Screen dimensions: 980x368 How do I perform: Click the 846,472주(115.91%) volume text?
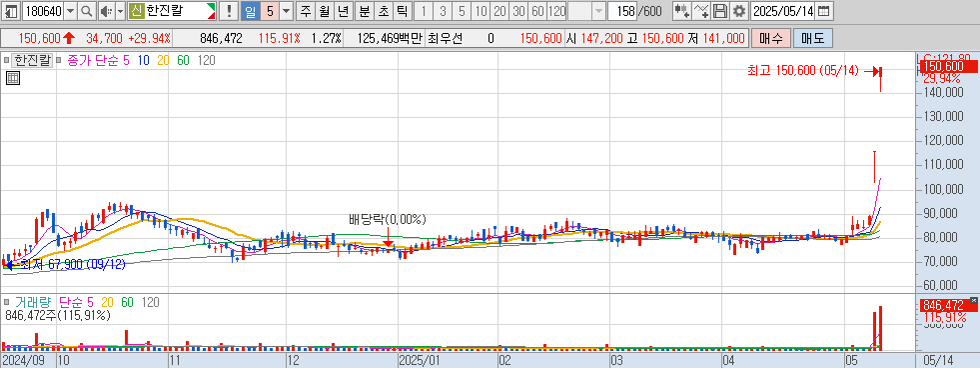[x=58, y=315]
